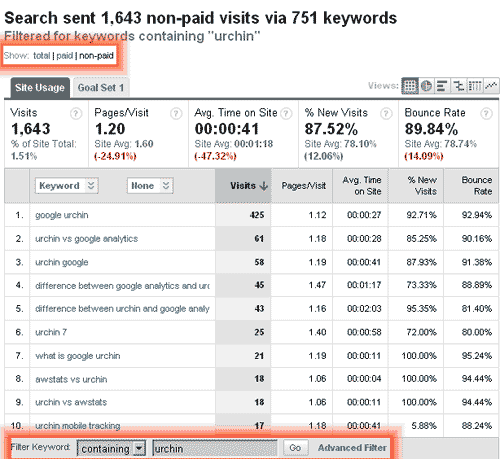Click bounce rate value 92.94%
The height and width of the screenshot is (459, 500).
[477, 215]
